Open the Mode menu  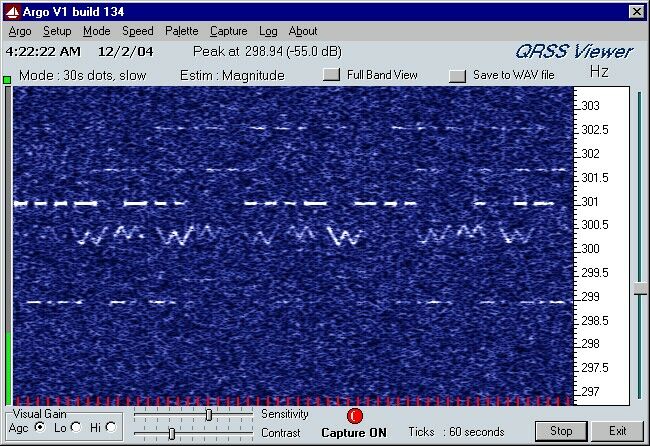pyautogui.click(x=97, y=31)
